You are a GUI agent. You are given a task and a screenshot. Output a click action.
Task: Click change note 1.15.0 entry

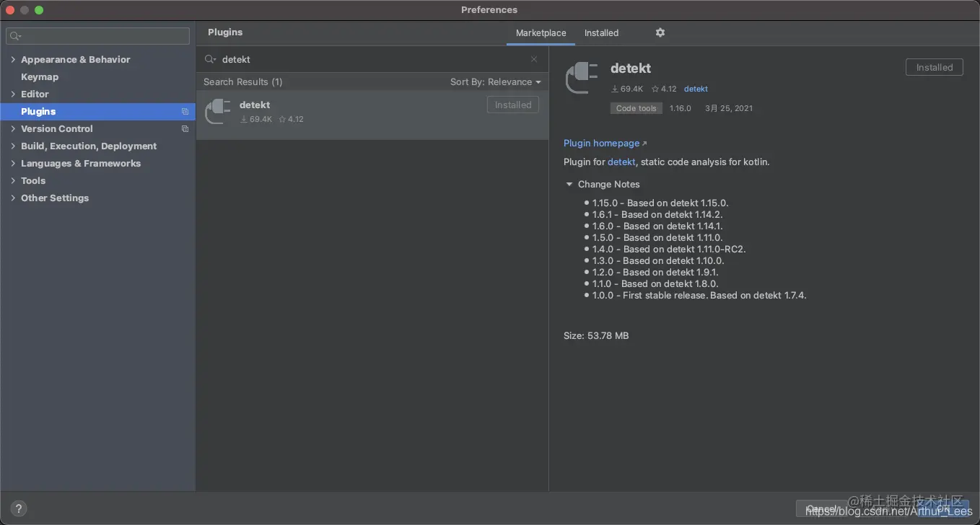click(660, 203)
